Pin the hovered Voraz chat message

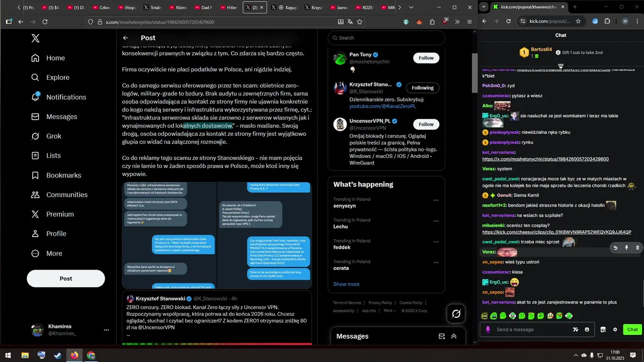[x=626, y=248]
